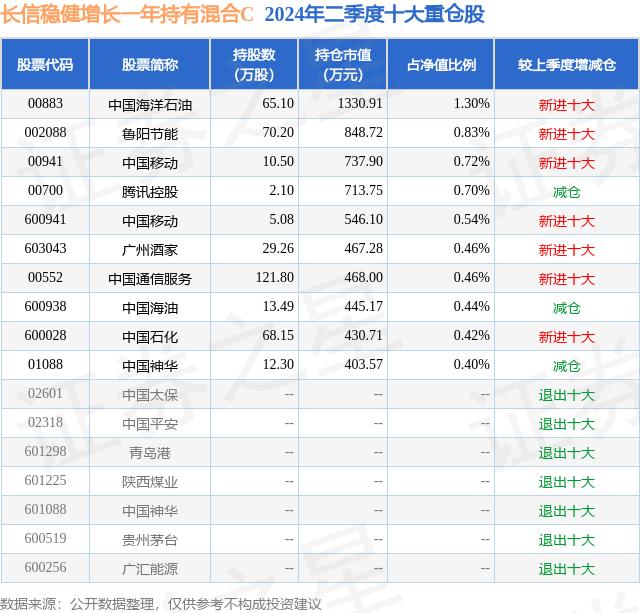The height and width of the screenshot is (613, 640).
Task: Select the 持股数(万股) column header
Action: point(254,64)
